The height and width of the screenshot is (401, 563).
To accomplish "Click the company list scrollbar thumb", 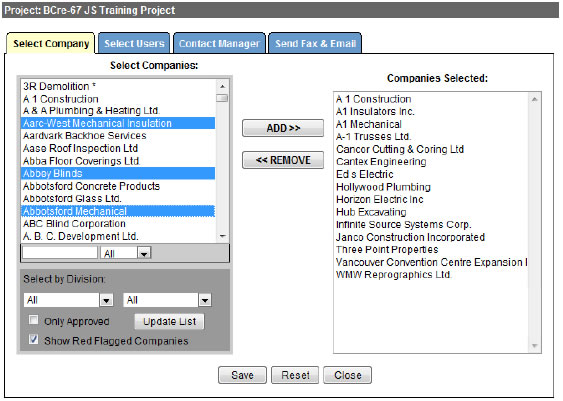I will click(x=222, y=98).
